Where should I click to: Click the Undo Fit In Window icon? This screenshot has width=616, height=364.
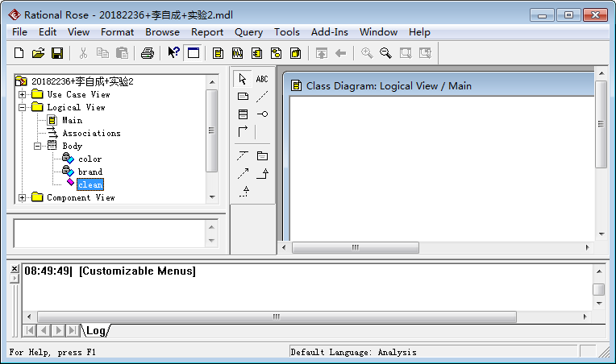(x=425, y=53)
